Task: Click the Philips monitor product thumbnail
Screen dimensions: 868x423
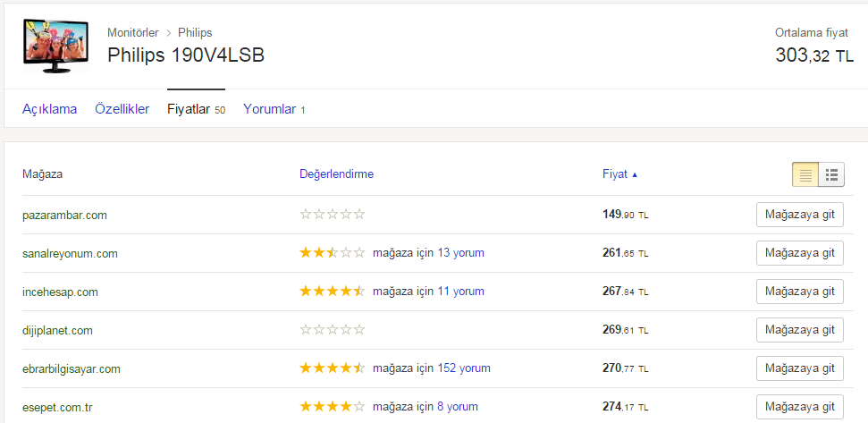Action: coord(57,47)
